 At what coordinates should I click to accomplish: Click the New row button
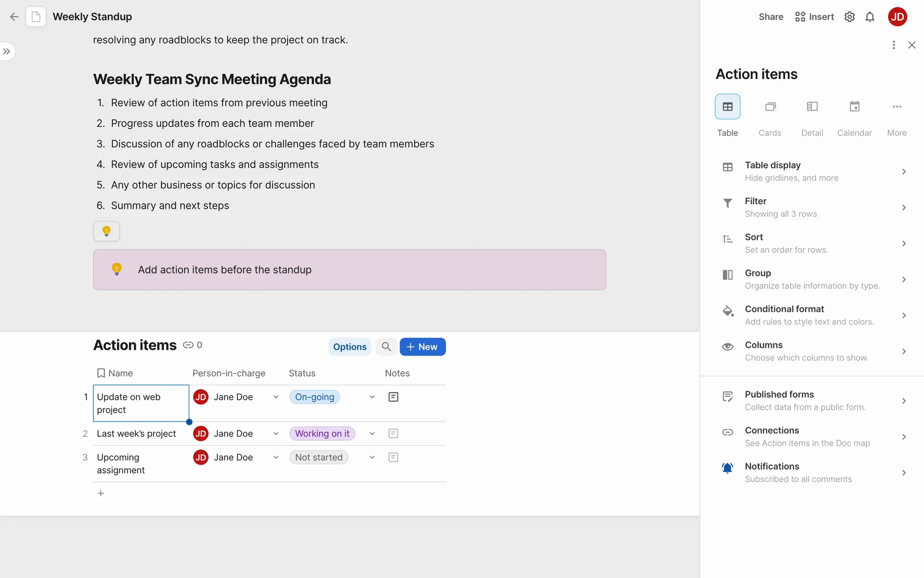(422, 347)
